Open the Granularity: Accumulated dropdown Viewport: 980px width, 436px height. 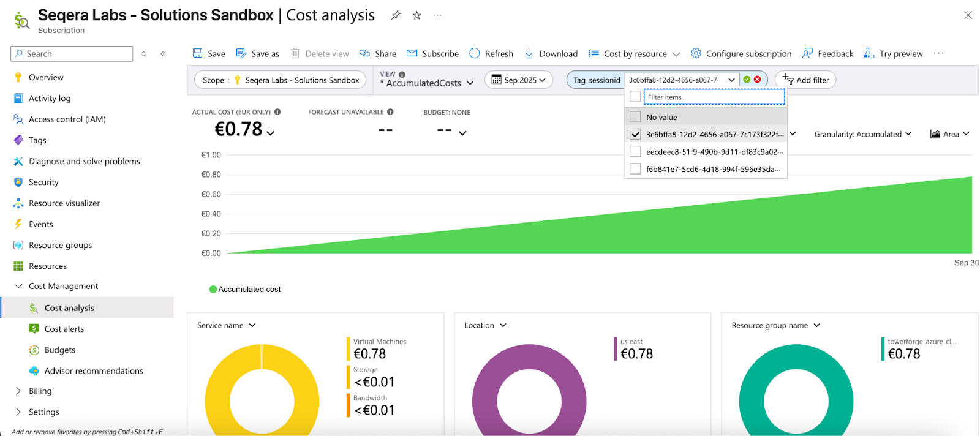point(862,134)
